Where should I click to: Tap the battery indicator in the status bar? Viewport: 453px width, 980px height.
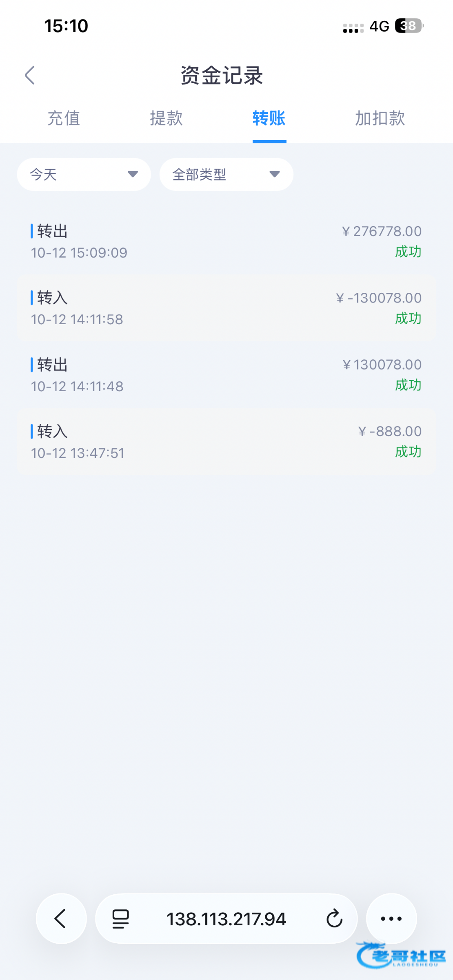tap(409, 26)
